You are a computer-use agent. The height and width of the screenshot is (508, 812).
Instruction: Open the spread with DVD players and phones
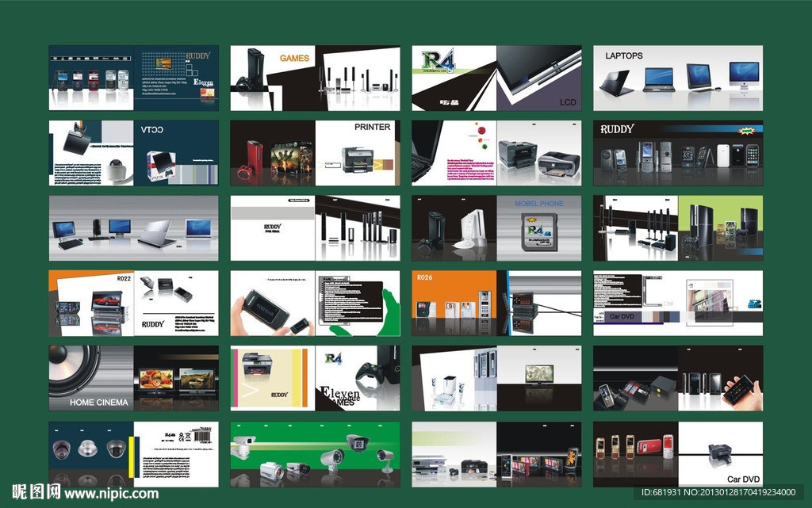coord(496,454)
